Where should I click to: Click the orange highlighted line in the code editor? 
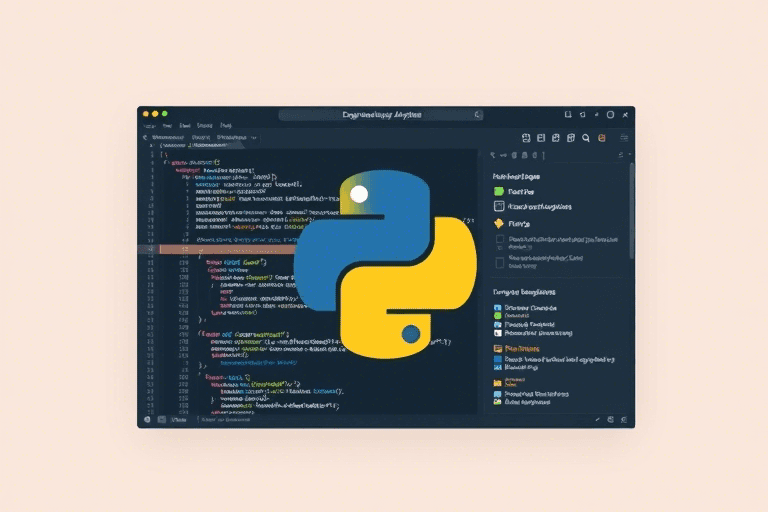pyautogui.click(x=228, y=249)
